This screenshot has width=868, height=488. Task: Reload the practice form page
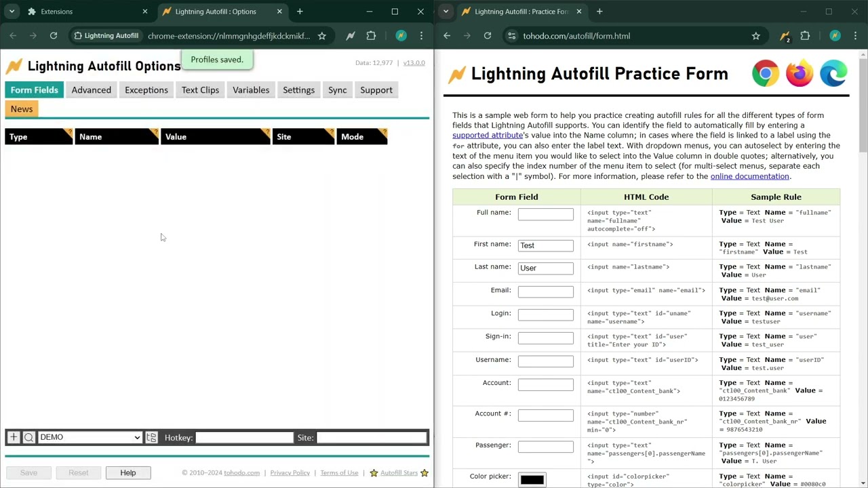488,36
